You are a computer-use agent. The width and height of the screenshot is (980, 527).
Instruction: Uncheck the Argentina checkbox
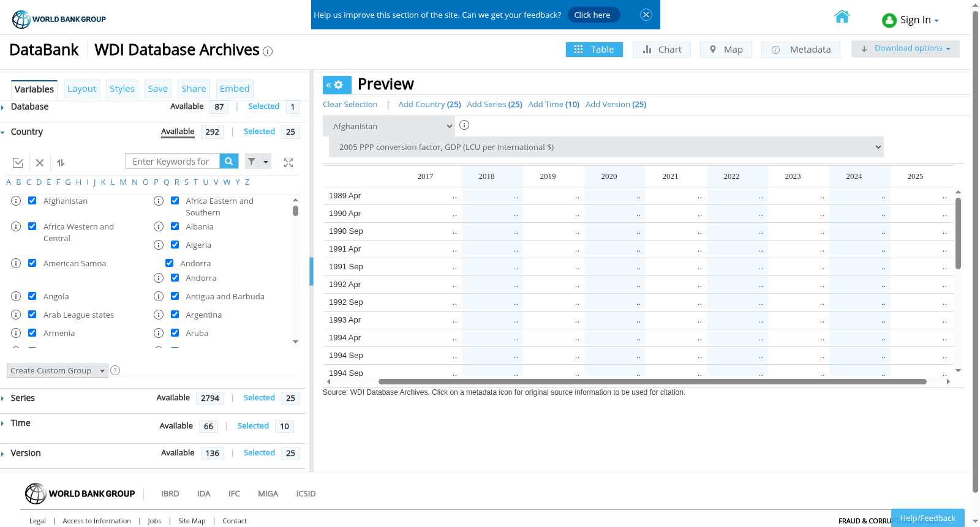[175, 315]
